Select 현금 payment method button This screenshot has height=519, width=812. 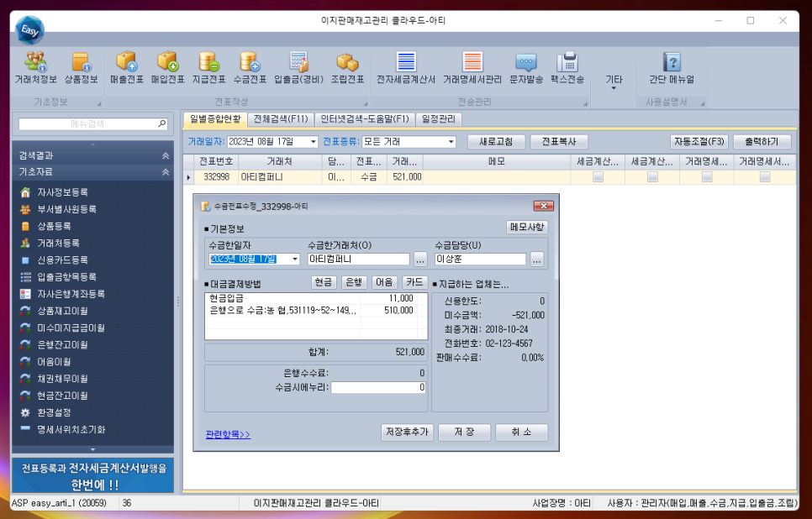tap(324, 282)
